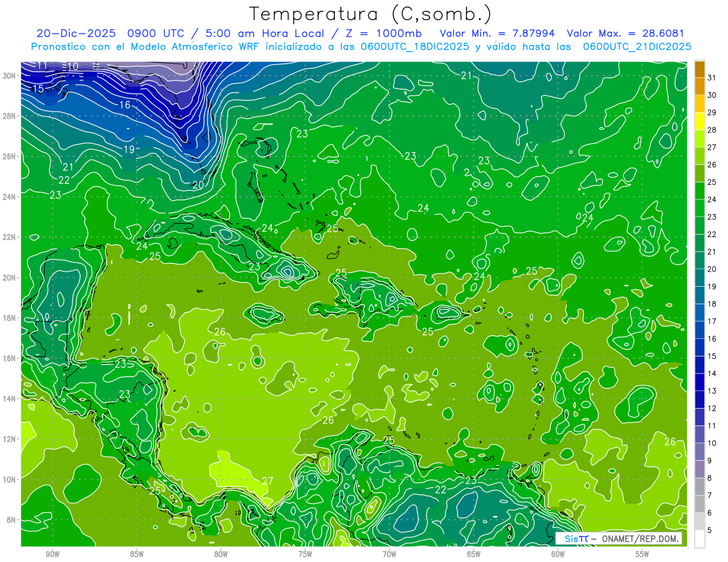The image size is (728, 562).
Task: Click the color bar label '29'
Action: pos(712,113)
